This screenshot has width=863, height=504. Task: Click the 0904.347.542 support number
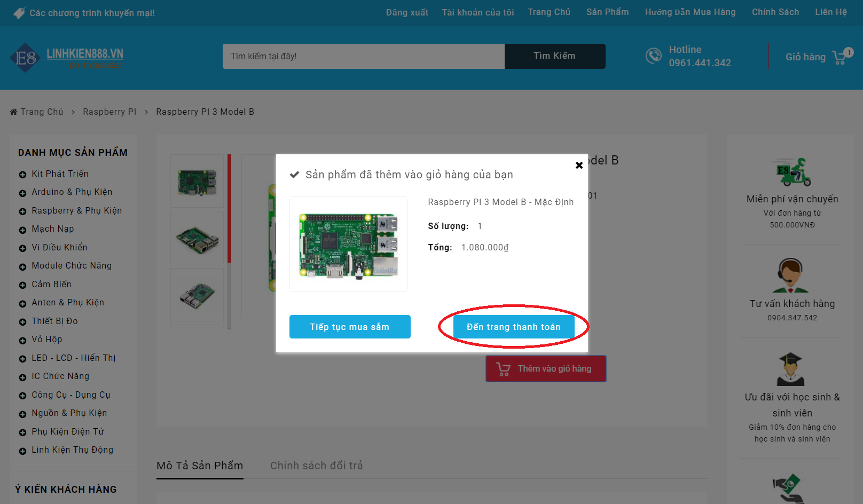point(793,318)
